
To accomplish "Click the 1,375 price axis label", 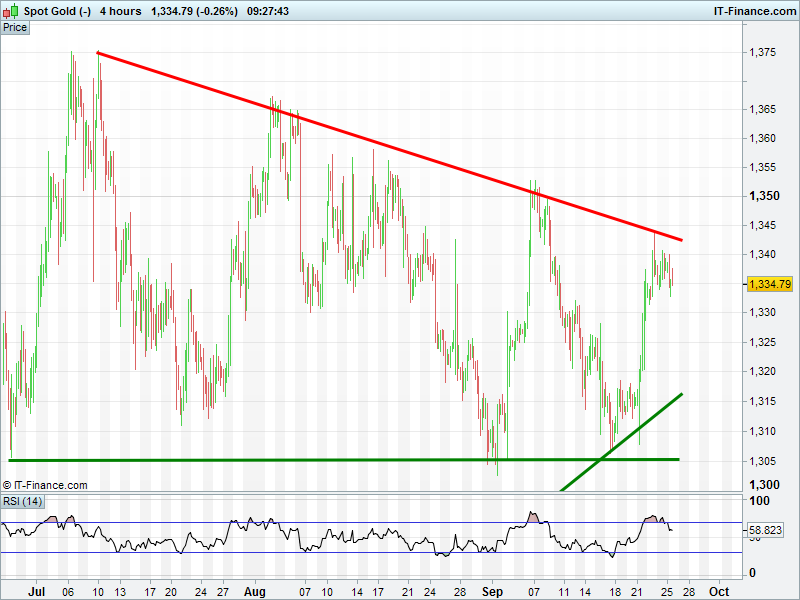I will pos(762,52).
